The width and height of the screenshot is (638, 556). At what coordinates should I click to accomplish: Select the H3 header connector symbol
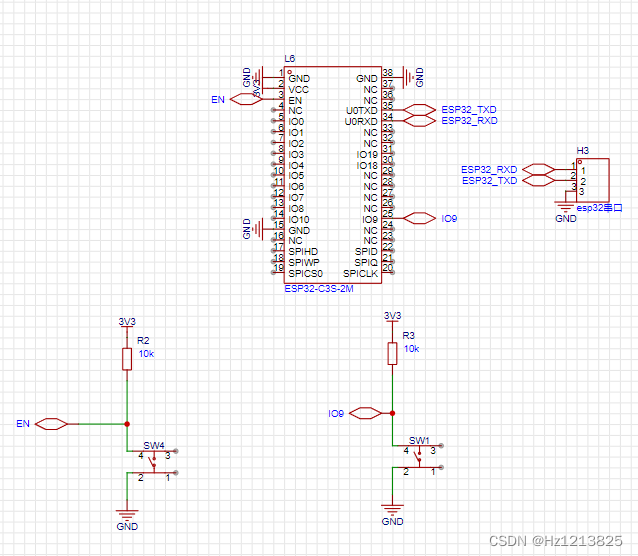click(592, 180)
